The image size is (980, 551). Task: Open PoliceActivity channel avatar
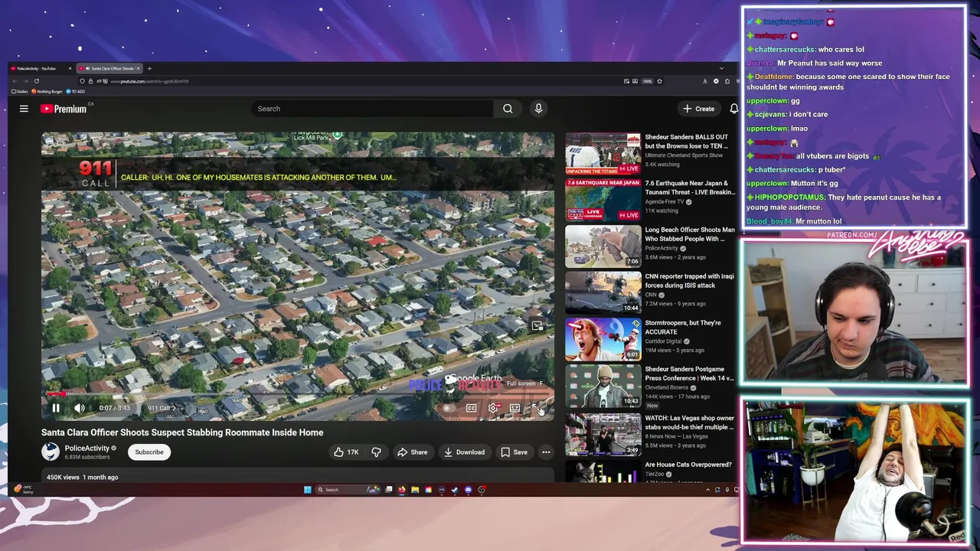pyautogui.click(x=51, y=452)
